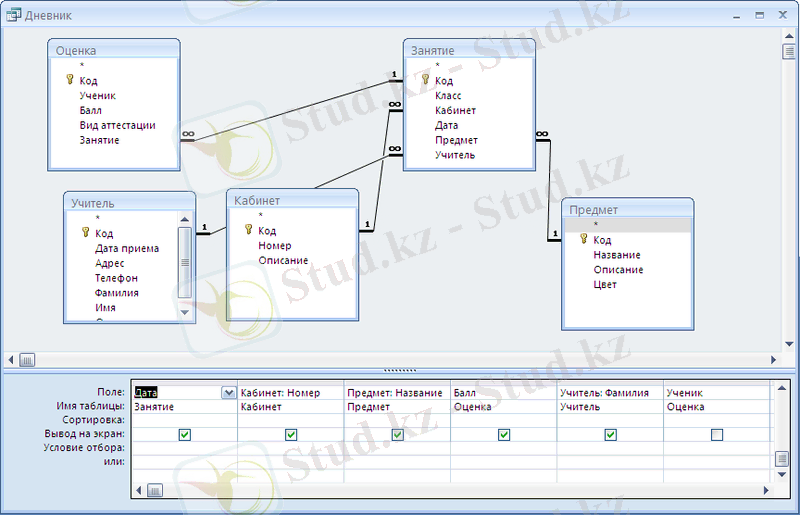The image size is (800, 515).
Task: Enable show checkbox for Ученик column
Action: [717, 434]
